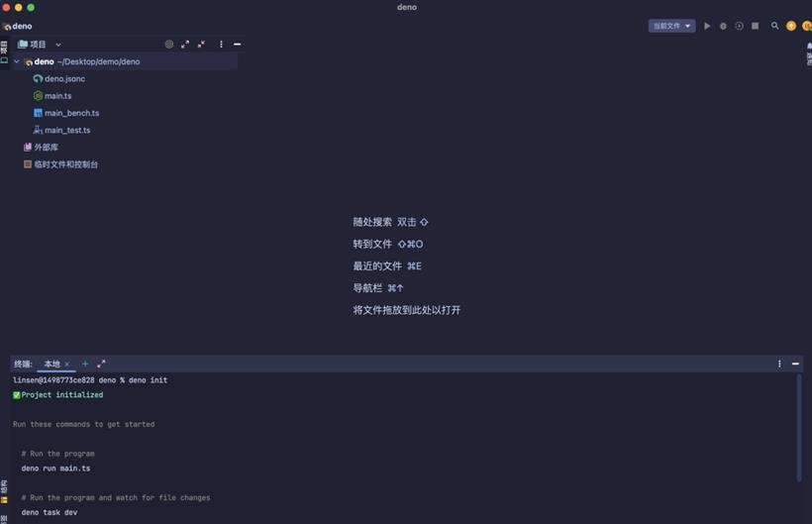812x524 pixels.
Task: Click '将文件拖放到此处以打开' hint text
Action: (x=407, y=310)
